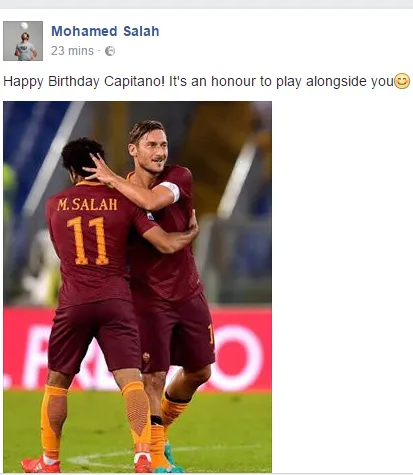This screenshot has height=475, width=413.
Task: Click the dot separator beside 23 mins
Action: tap(99, 51)
